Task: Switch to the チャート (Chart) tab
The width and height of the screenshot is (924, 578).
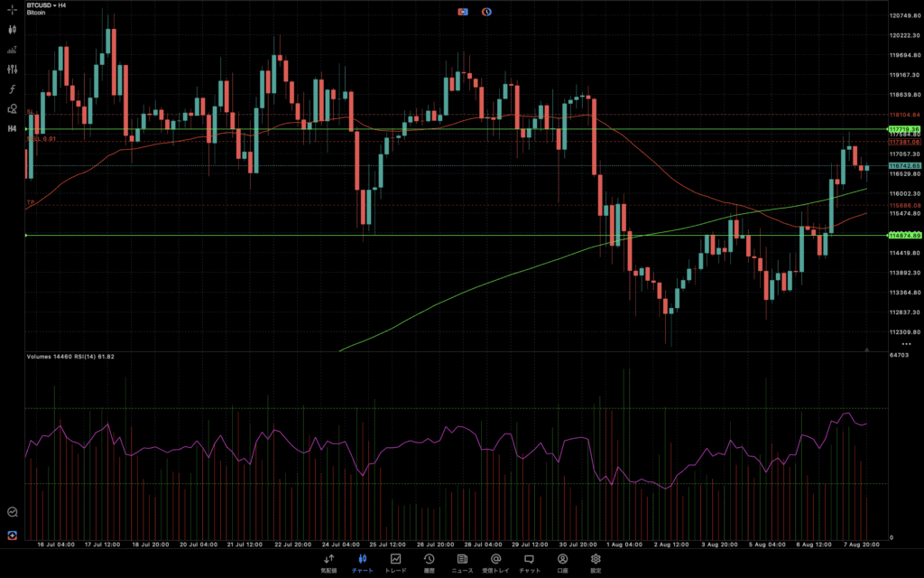Action: [362, 564]
